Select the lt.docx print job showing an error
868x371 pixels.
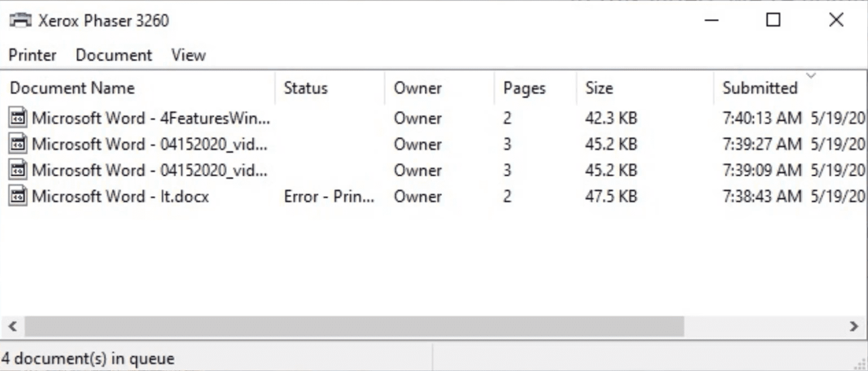pyautogui.click(x=120, y=196)
